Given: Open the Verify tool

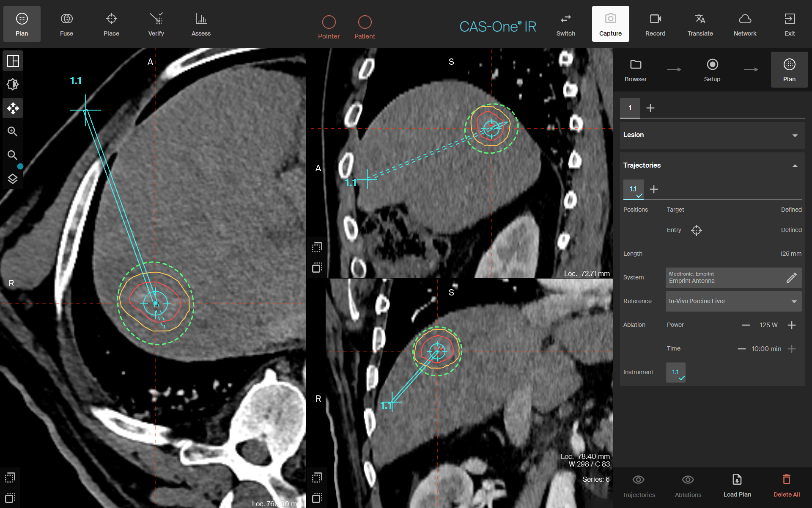Looking at the screenshot, I should tap(156, 24).
